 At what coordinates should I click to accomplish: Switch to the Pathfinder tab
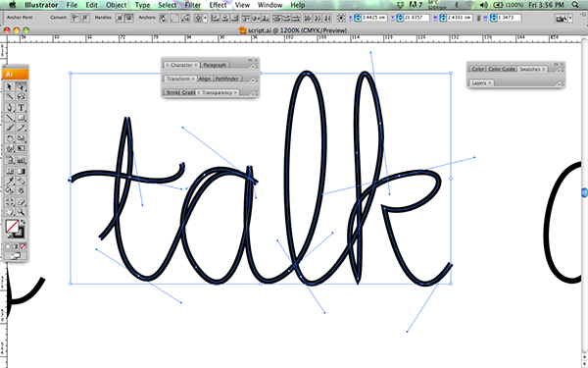(x=227, y=79)
